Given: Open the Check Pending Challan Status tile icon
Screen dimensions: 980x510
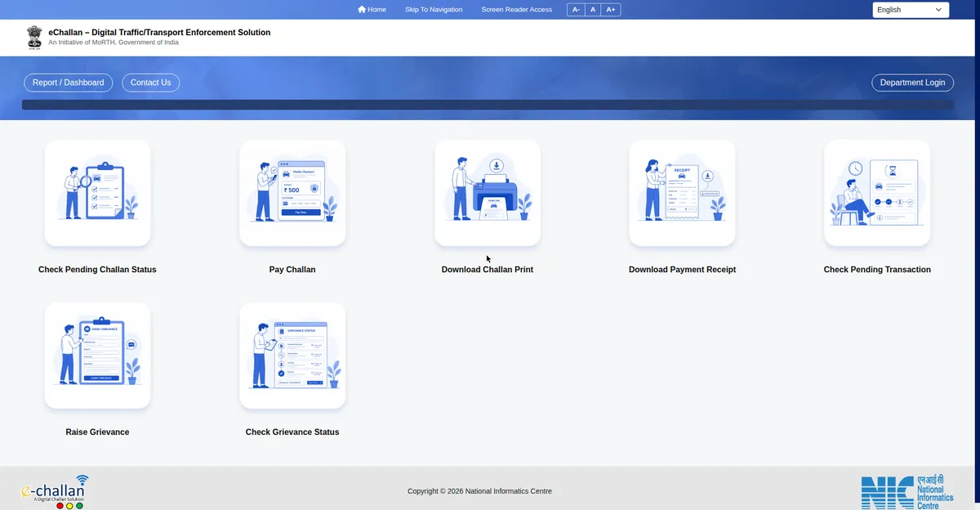Looking at the screenshot, I should (x=97, y=193).
